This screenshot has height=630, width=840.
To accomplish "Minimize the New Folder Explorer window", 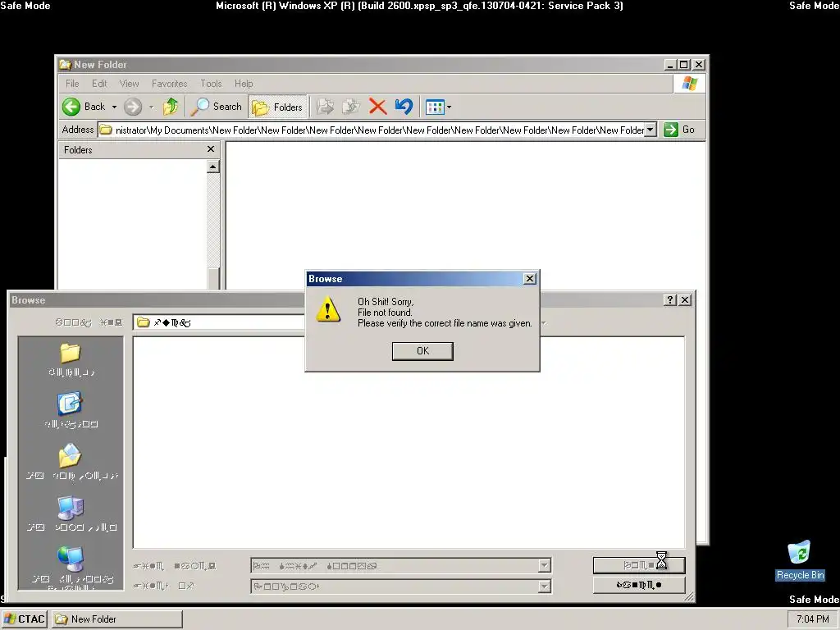I will click(669, 65).
